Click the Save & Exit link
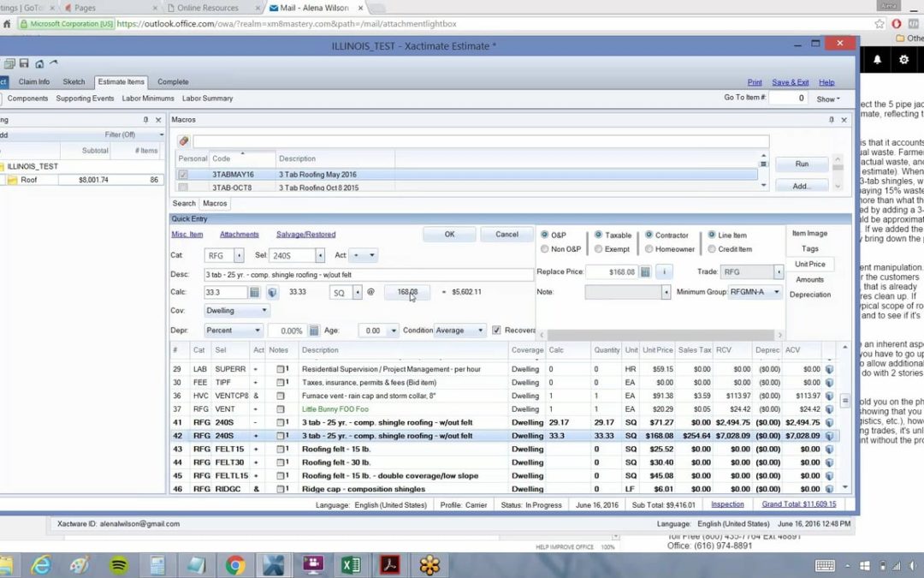The height and width of the screenshot is (578, 924). (791, 82)
